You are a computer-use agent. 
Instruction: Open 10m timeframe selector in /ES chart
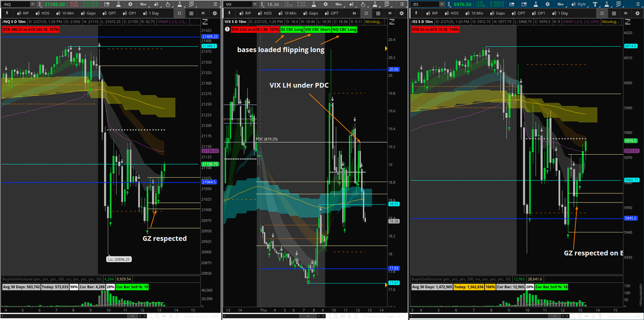click(561, 4)
